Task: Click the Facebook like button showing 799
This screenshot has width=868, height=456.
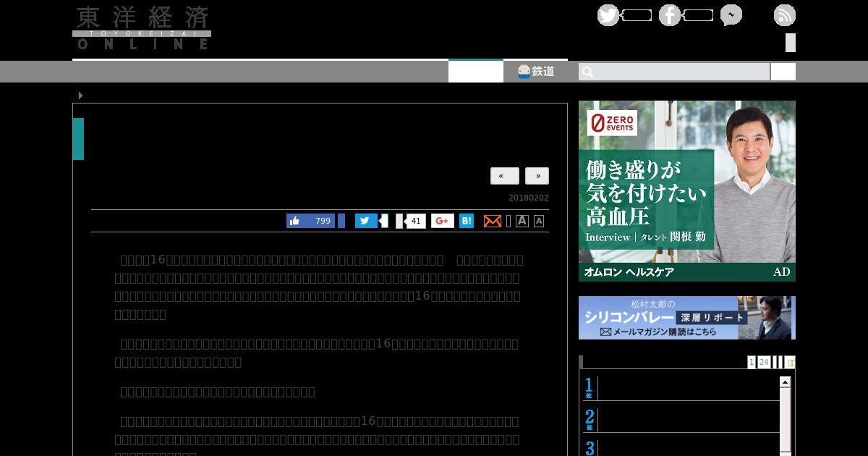Action: [x=310, y=221]
